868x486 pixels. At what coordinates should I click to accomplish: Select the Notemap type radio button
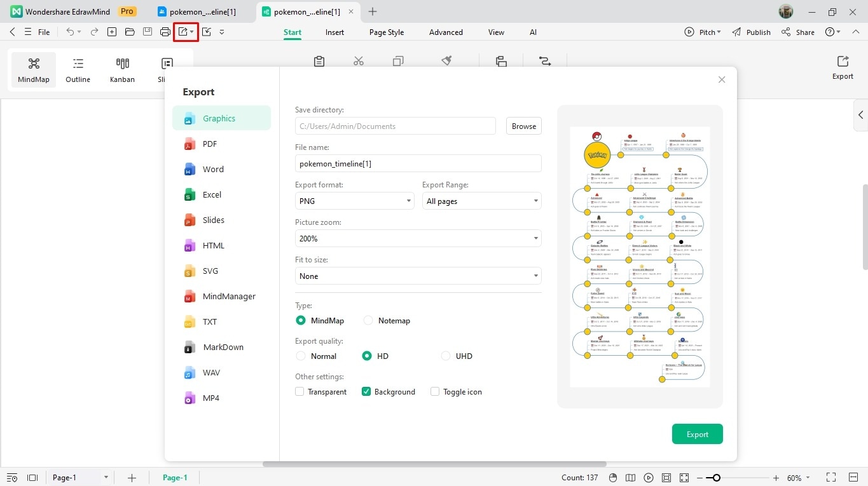[368, 320]
